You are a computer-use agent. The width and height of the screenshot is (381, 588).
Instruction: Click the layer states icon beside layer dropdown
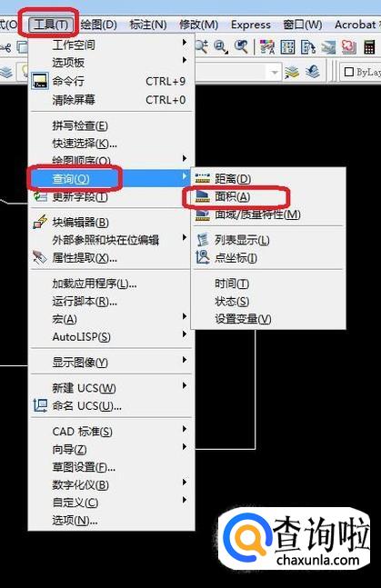point(292,72)
